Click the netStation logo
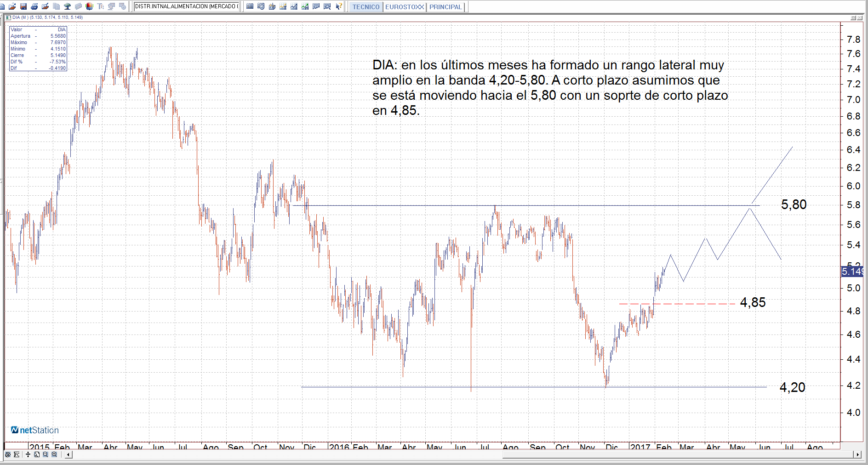868x465 pixels. (x=35, y=430)
